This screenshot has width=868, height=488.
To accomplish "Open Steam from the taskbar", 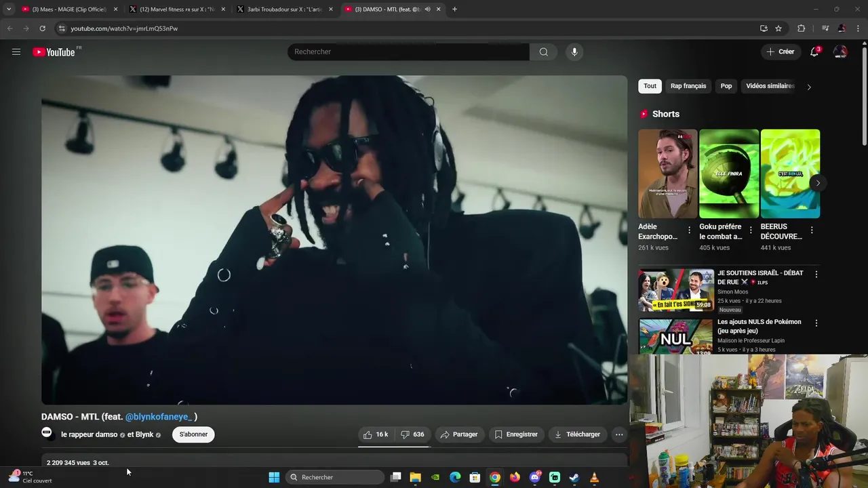I will click(574, 477).
